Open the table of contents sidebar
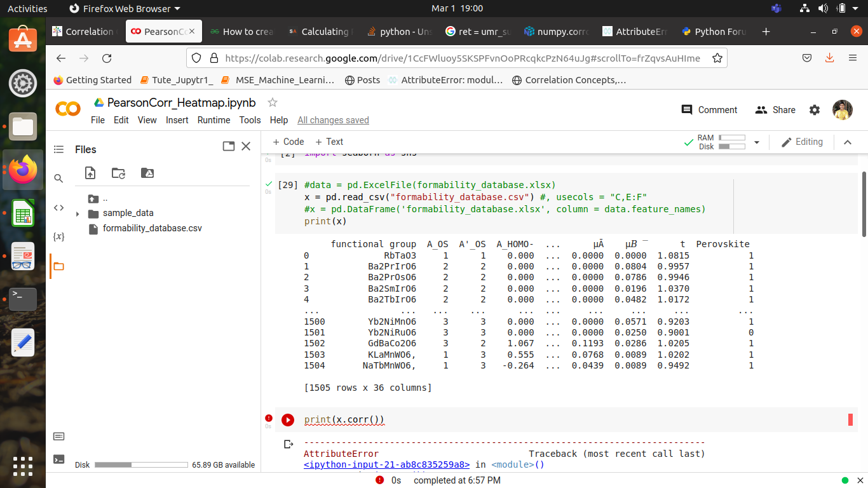868x488 pixels. tap(58, 149)
